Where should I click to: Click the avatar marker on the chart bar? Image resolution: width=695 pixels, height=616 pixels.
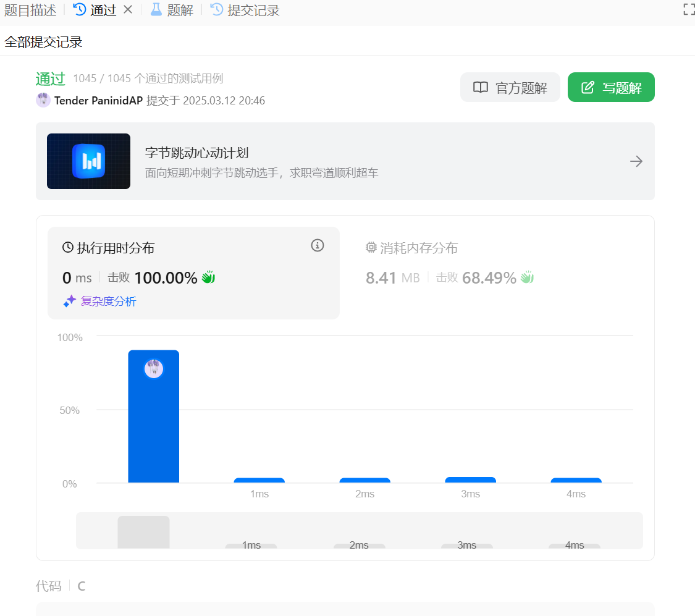pos(153,369)
